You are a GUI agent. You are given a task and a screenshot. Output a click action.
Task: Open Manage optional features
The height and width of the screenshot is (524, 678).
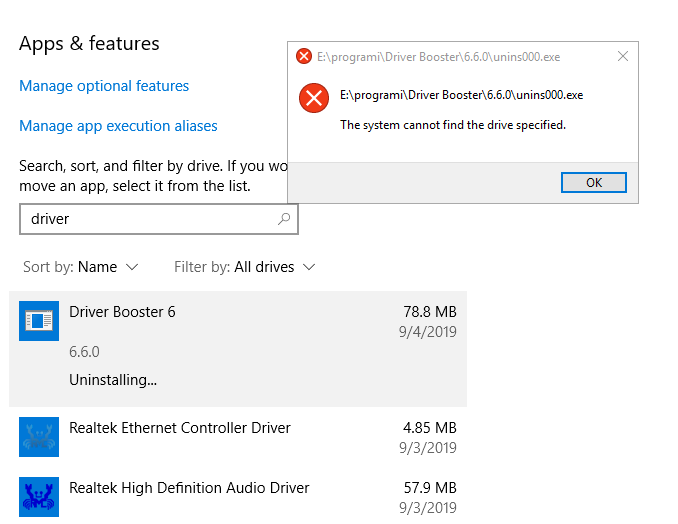pos(104,86)
